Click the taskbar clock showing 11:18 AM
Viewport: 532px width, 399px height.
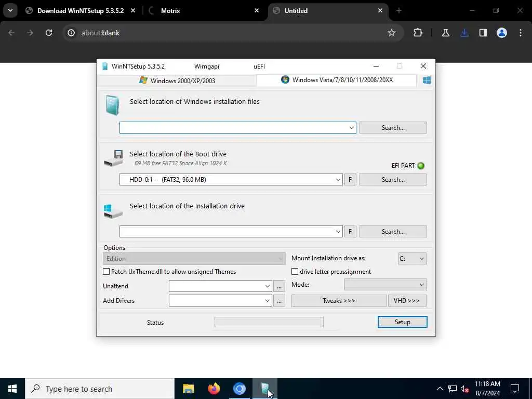pos(487,389)
